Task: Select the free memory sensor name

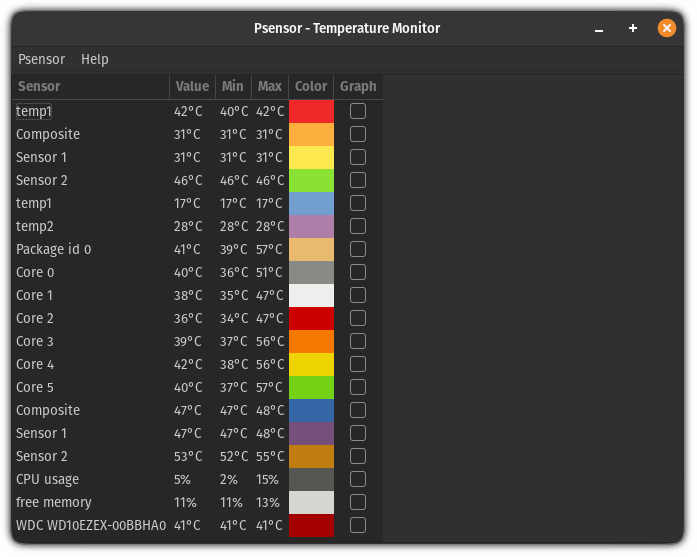Action: click(54, 502)
